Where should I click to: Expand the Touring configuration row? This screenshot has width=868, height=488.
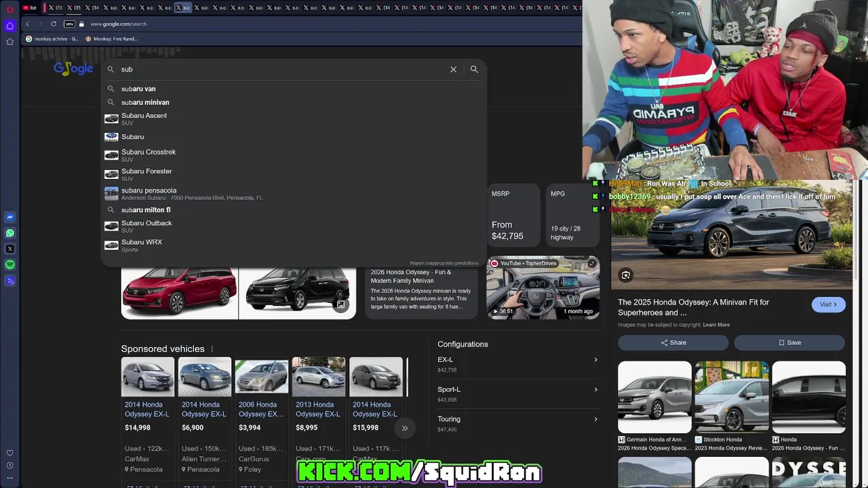pyautogui.click(x=517, y=424)
